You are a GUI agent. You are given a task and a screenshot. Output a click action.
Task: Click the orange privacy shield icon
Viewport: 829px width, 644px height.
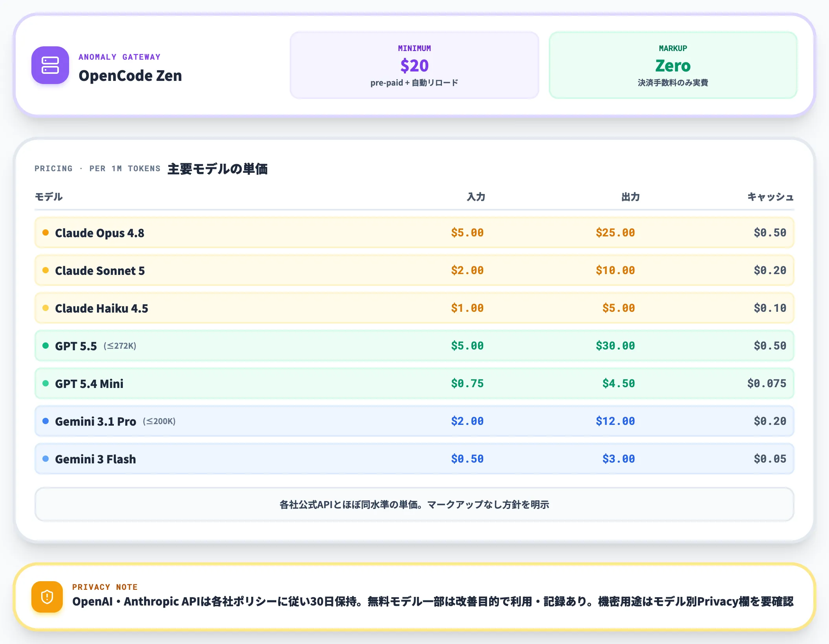point(47,597)
